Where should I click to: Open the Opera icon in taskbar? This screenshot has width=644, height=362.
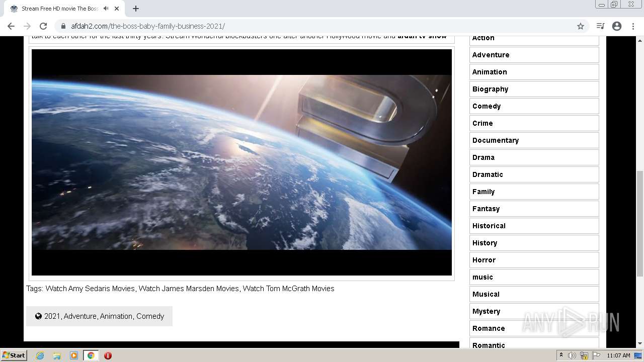point(108,355)
